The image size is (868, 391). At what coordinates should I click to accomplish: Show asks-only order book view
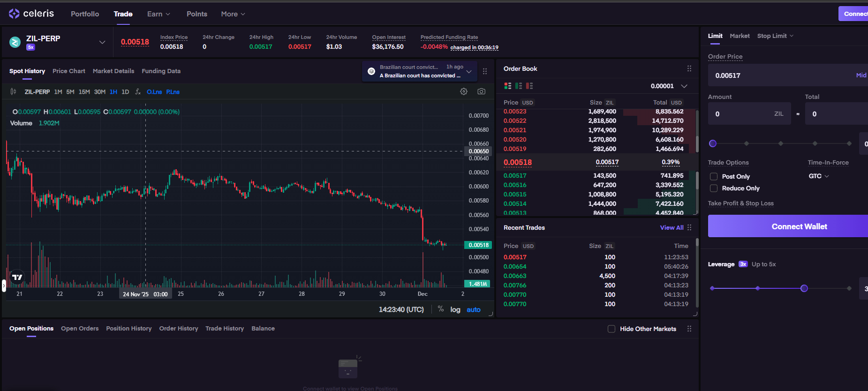coord(529,86)
